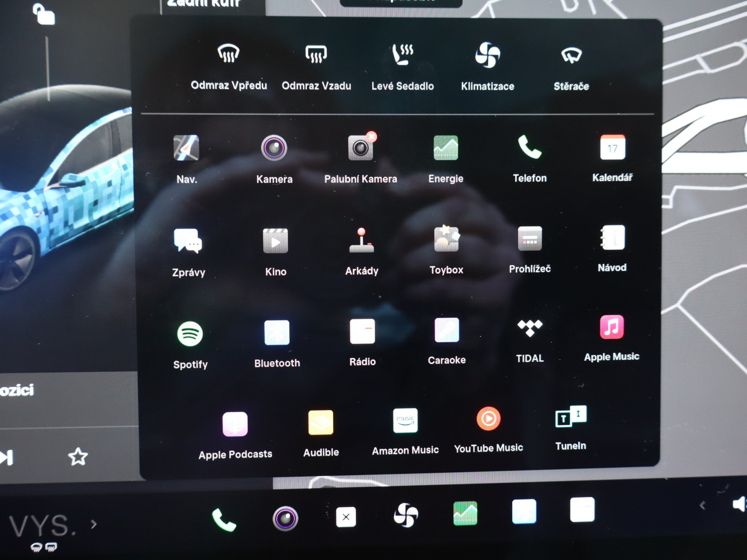The image size is (747, 560).
Task: Enable Levé Sedadlo seat heating
Action: [x=402, y=55]
